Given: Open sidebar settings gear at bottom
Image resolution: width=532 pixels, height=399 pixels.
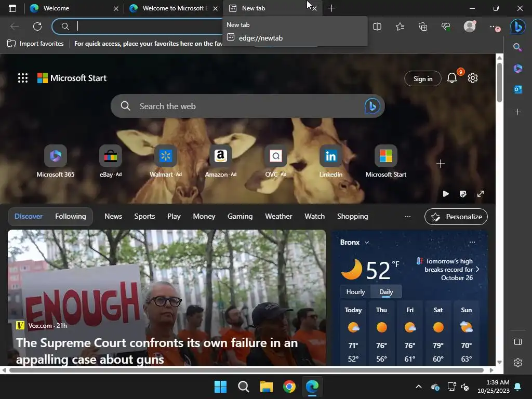Looking at the screenshot, I should [518, 363].
